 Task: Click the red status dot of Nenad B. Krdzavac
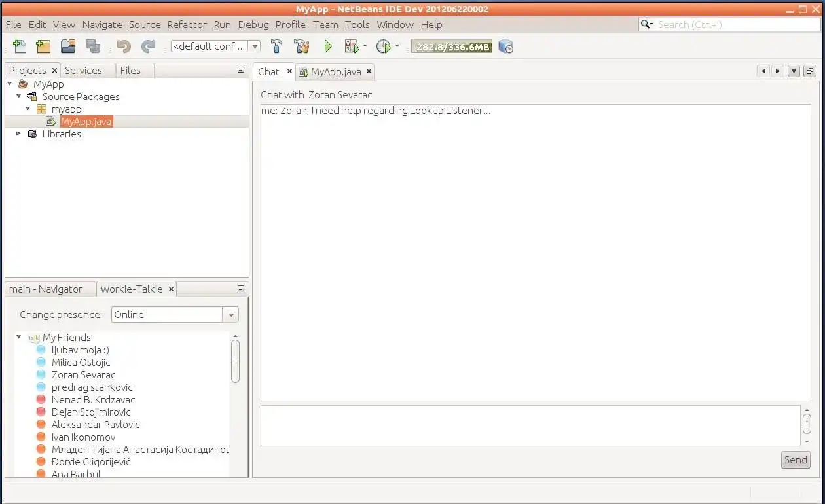click(x=41, y=400)
